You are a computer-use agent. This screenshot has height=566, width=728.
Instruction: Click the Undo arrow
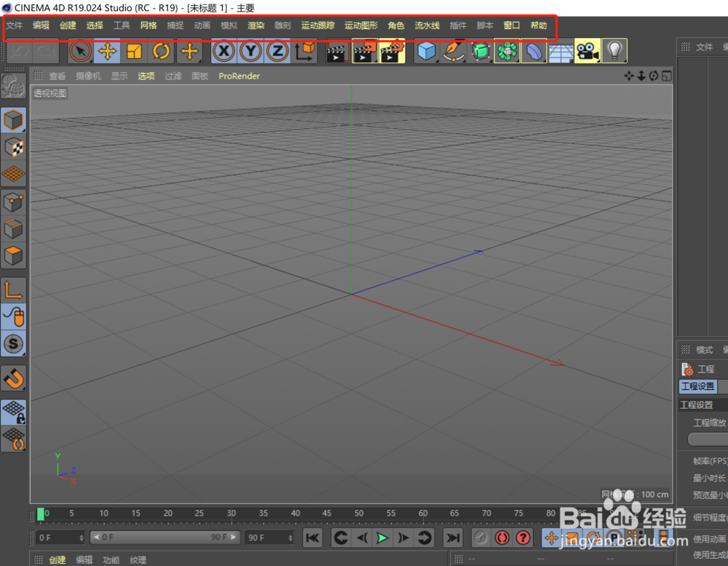click(19, 51)
